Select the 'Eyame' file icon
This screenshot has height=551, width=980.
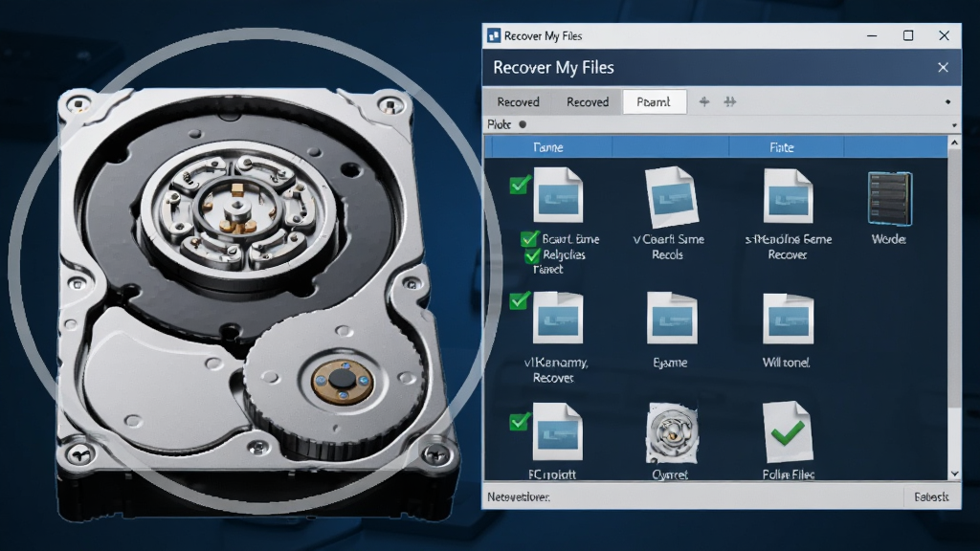click(x=671, y=319)
